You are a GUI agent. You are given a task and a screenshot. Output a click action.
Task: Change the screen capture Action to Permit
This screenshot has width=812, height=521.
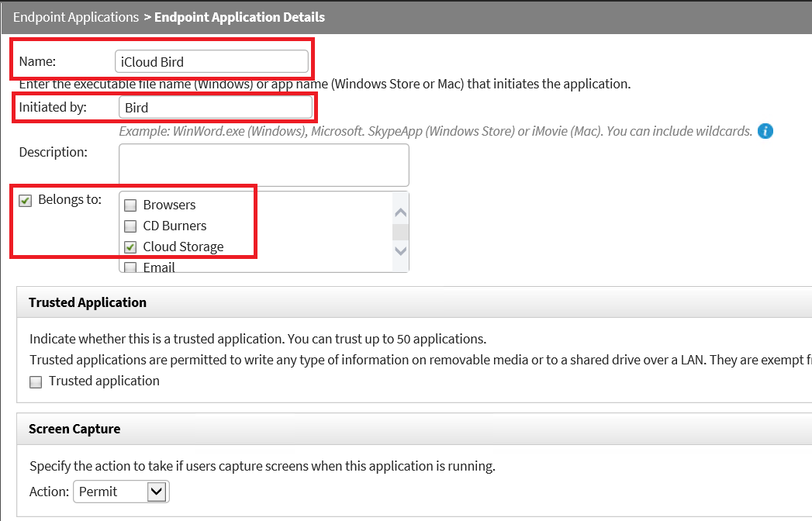click(x=120, y=492)
